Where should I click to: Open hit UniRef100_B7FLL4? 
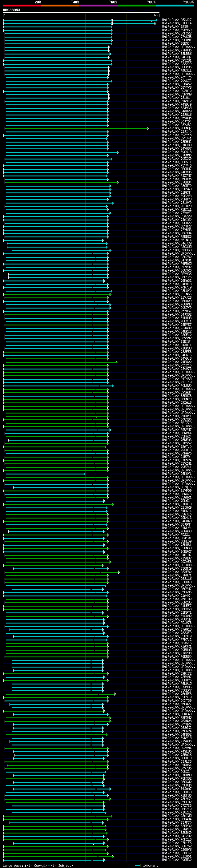click(x=177, y=23)
